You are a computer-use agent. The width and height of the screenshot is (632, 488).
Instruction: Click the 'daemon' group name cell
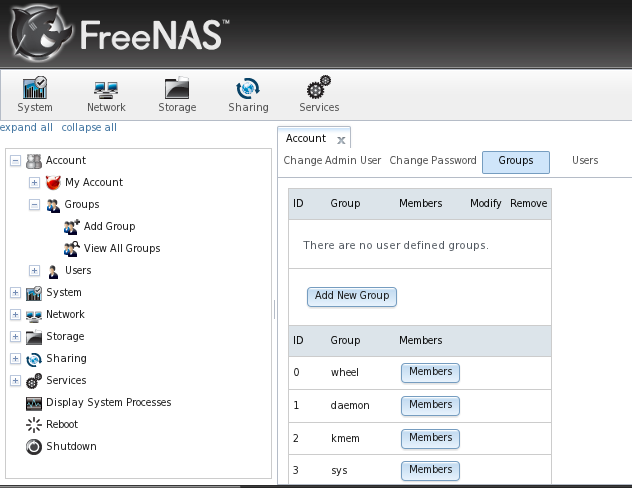coord(350,405)
